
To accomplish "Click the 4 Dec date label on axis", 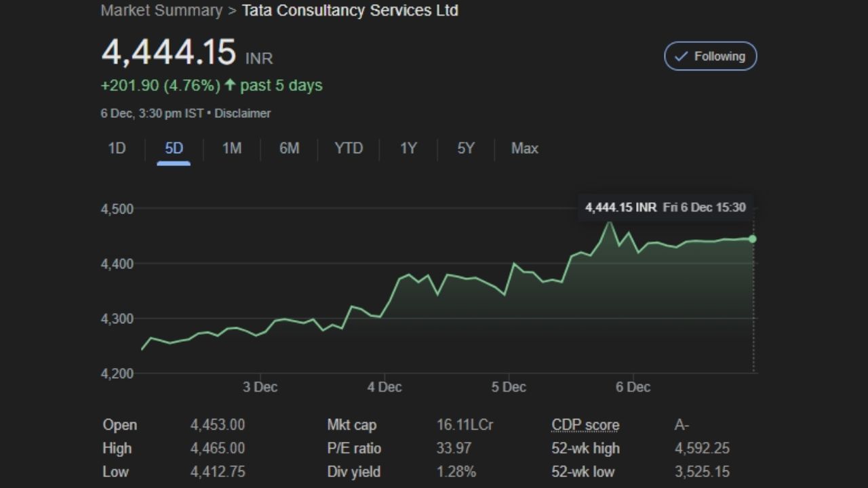I will point(384,387).
